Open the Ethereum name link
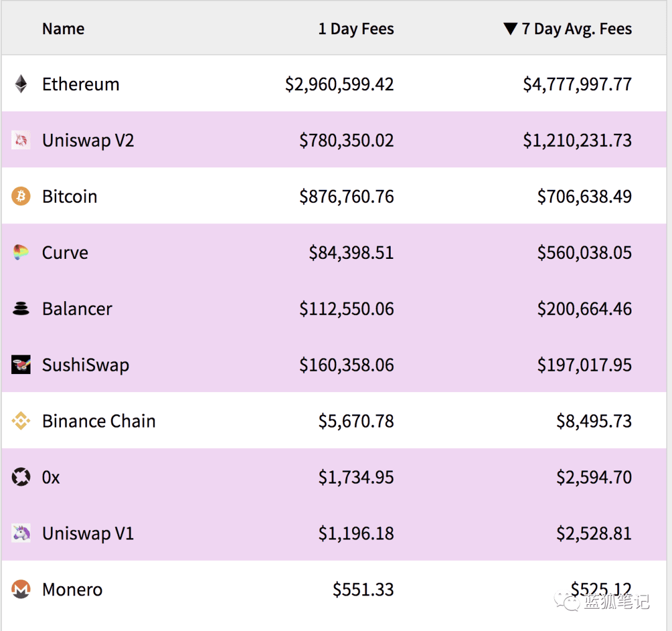Viewport: 672px width, 631px height. pyautogui.click(x=80, y=84)
